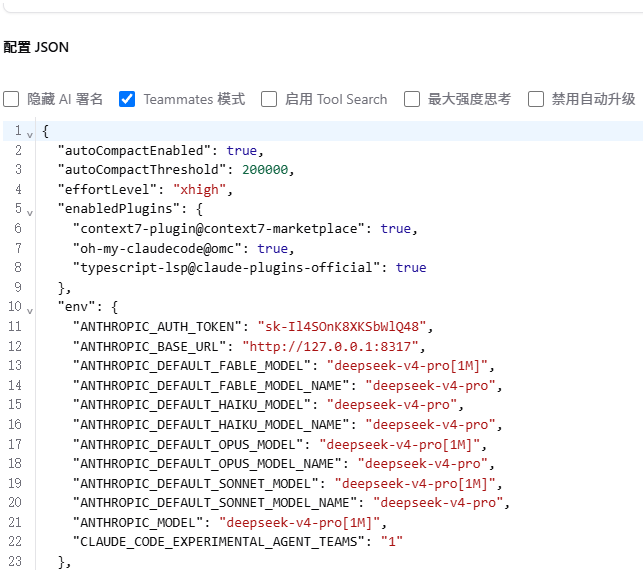Tick the 最大强度思考 checkbox
Image resolution: width=643 pixels, height=570 pixels.
412,99
